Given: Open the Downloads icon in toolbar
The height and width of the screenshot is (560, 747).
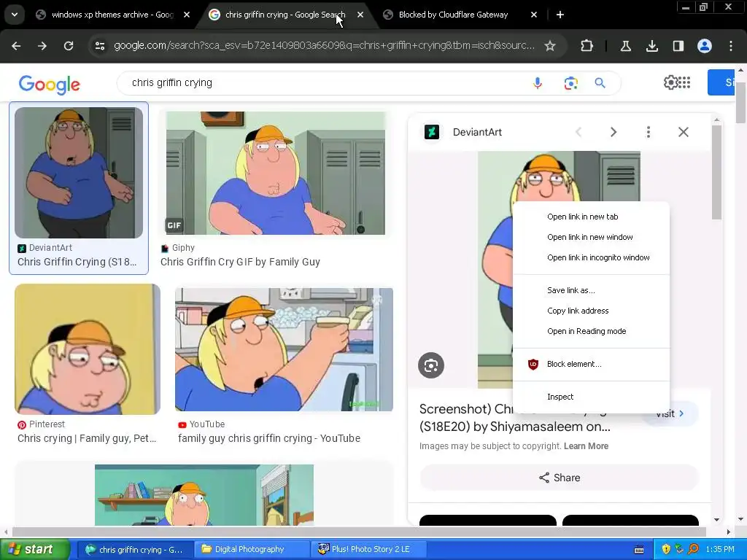Looking at the screenshot, I should click(x=651, y=46).
